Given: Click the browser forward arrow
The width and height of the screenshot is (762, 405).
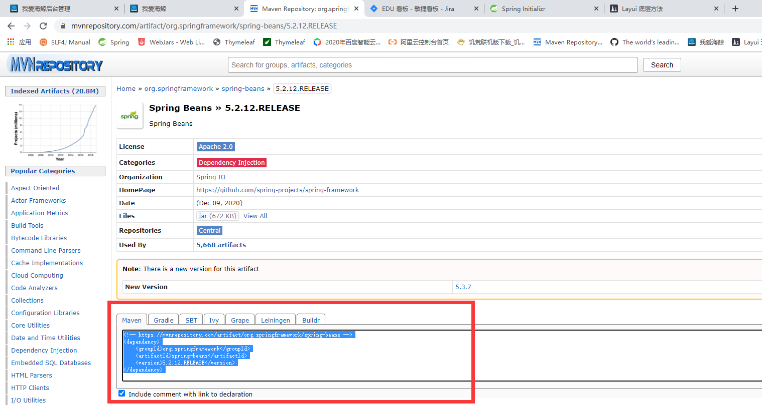Looking at the screenshot, I should tap(27, 26).
